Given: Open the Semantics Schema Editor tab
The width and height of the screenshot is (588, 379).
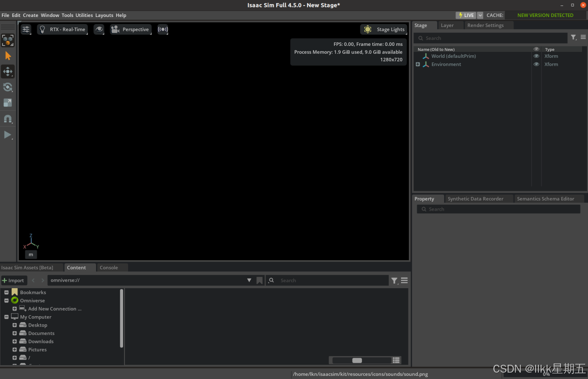Looking at the screenshot, I should pyautogui.click(x=546, y=199).
